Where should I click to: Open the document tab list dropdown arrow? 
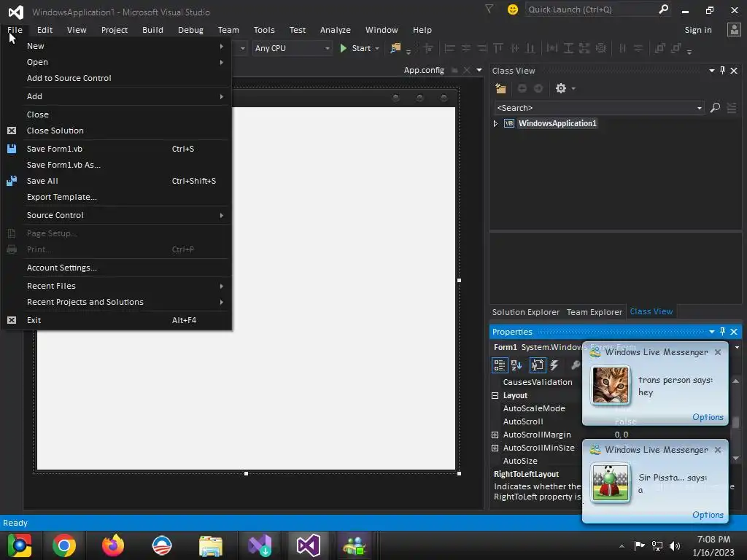[479, 70]
